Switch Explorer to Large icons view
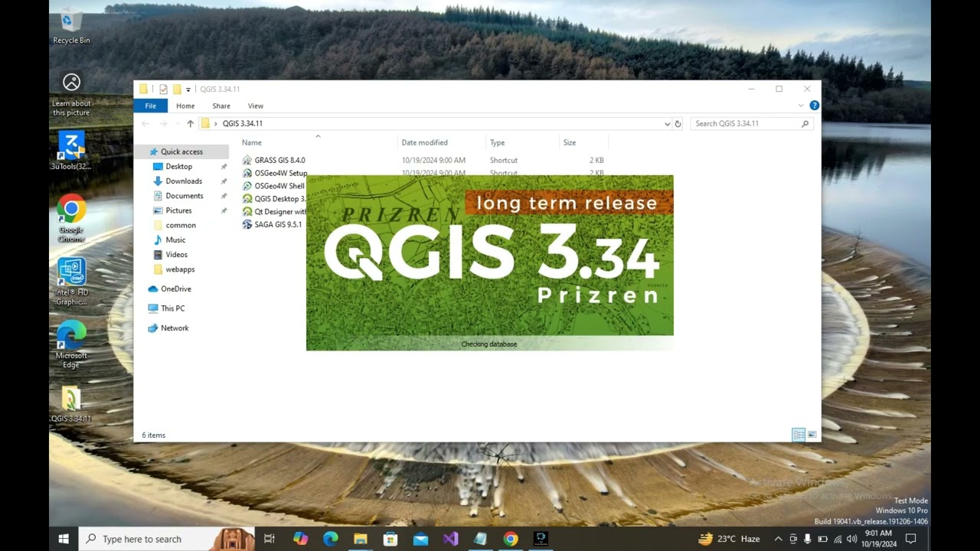Viewport: 980px width, 551px height. pyautogui.click(x=812, y=435)
